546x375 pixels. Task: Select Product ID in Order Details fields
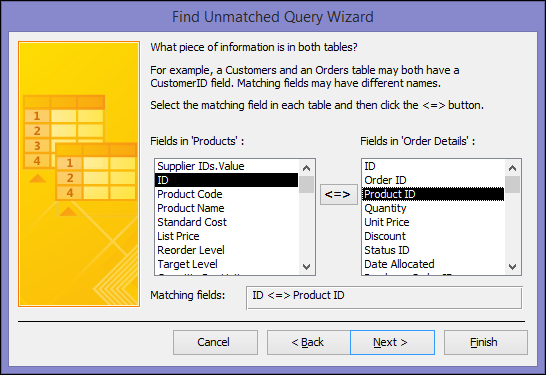433,194
